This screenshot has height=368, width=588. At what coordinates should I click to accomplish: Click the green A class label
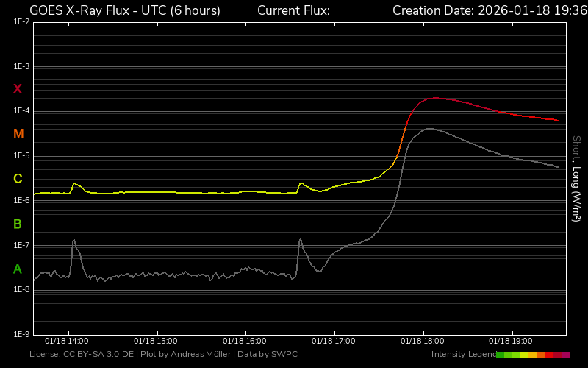tap(18, 269)
